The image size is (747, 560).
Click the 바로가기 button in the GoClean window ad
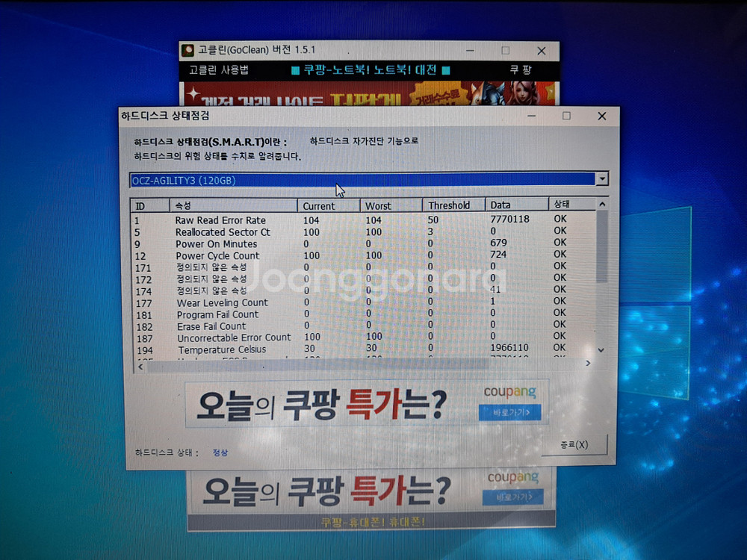513,497
